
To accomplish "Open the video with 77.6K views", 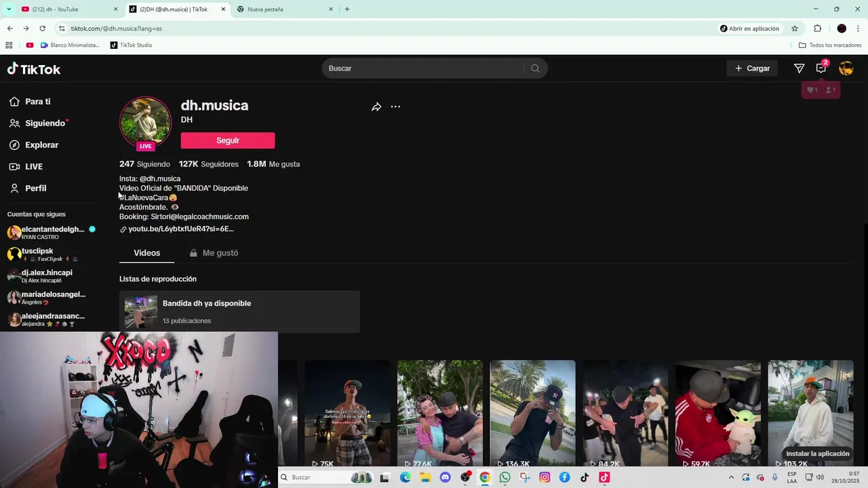I will coord(440,413).
